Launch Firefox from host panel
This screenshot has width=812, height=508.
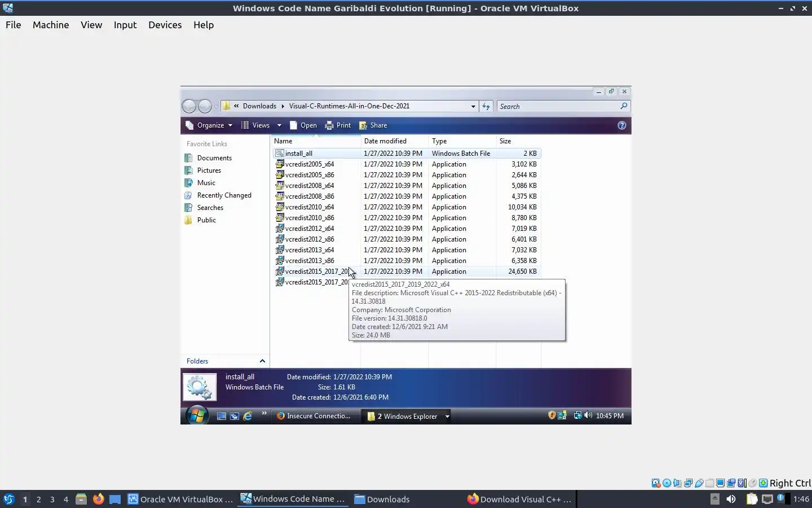[98, 499]
